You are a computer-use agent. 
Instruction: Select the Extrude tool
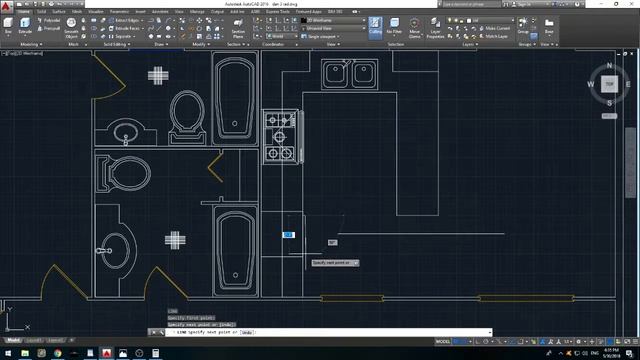coord(25,27)
